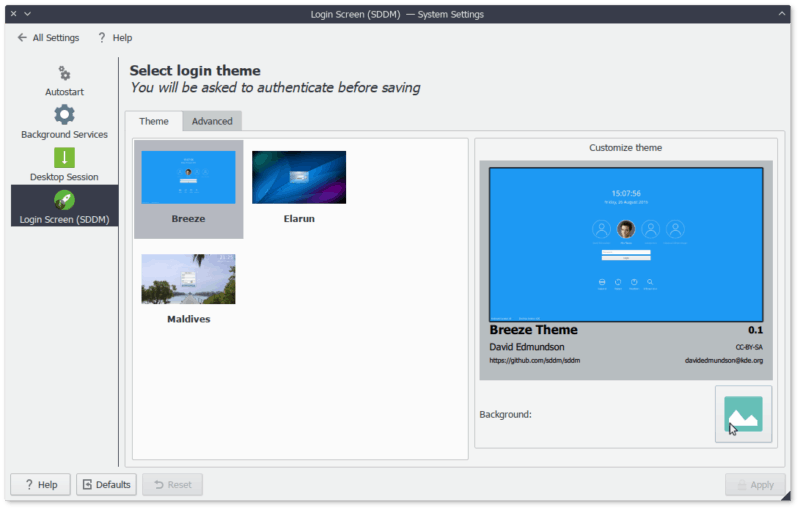Select the Background Services gear icon
This screenshot has width=800, height=510.
64,115
